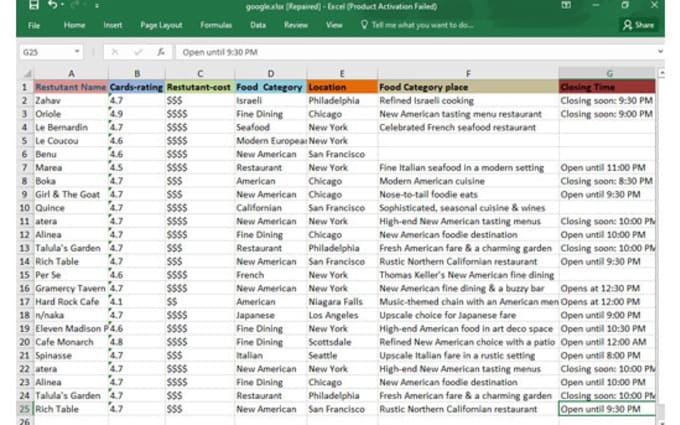
Task: Click the Share button
Action: coord(638,25)
